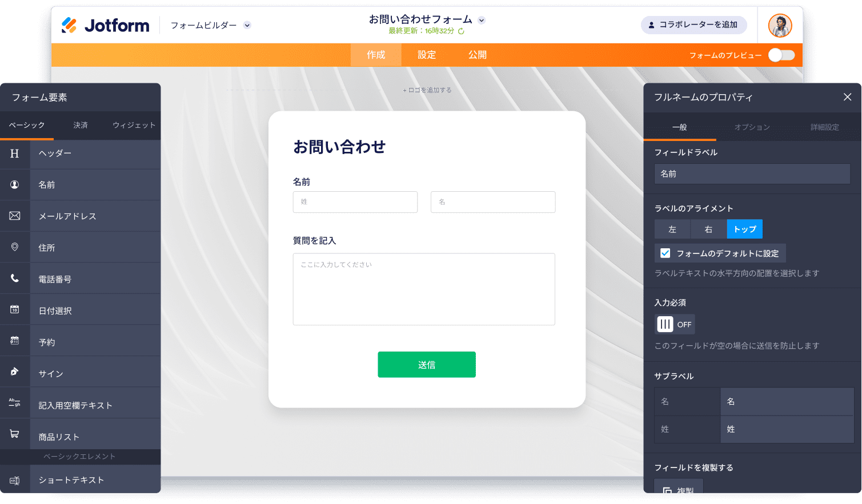Viewport: 862px width, 504px height.
Task: Click the 日付選択 calendar icon
Action: click(x=15, y=309)
